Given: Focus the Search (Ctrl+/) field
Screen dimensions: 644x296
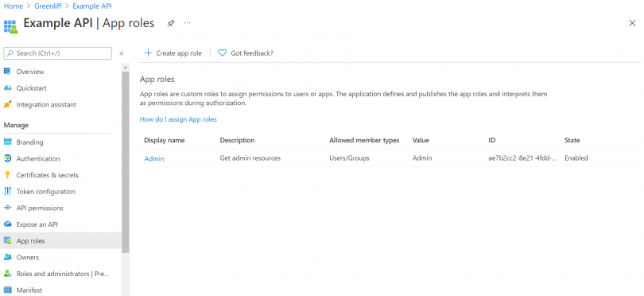Looking at the screenshot, I should click(x=58, y=53).
